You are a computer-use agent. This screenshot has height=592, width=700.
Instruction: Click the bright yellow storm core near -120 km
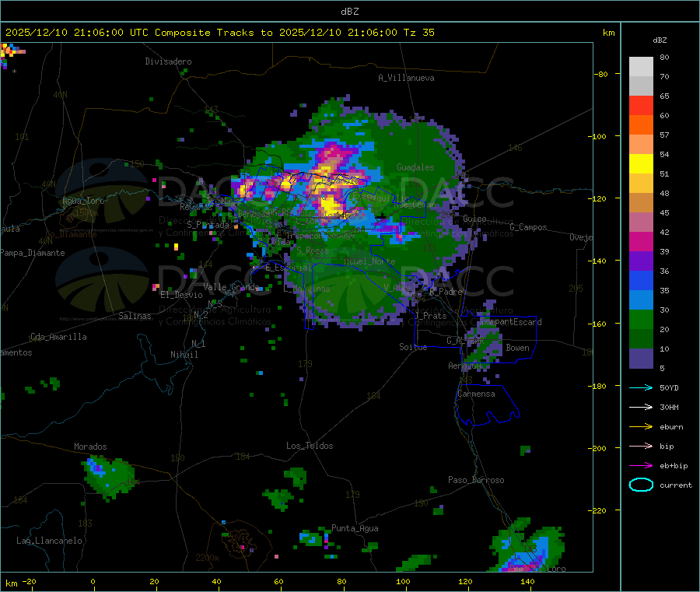click(331, 205)
